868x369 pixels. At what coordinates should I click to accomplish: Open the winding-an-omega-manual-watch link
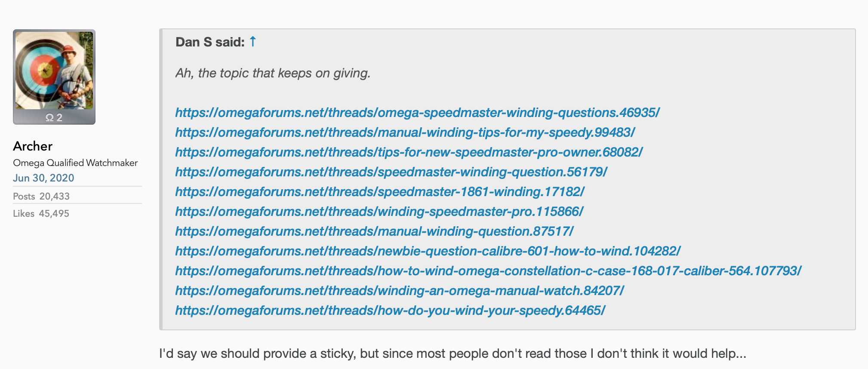[399, 291]
